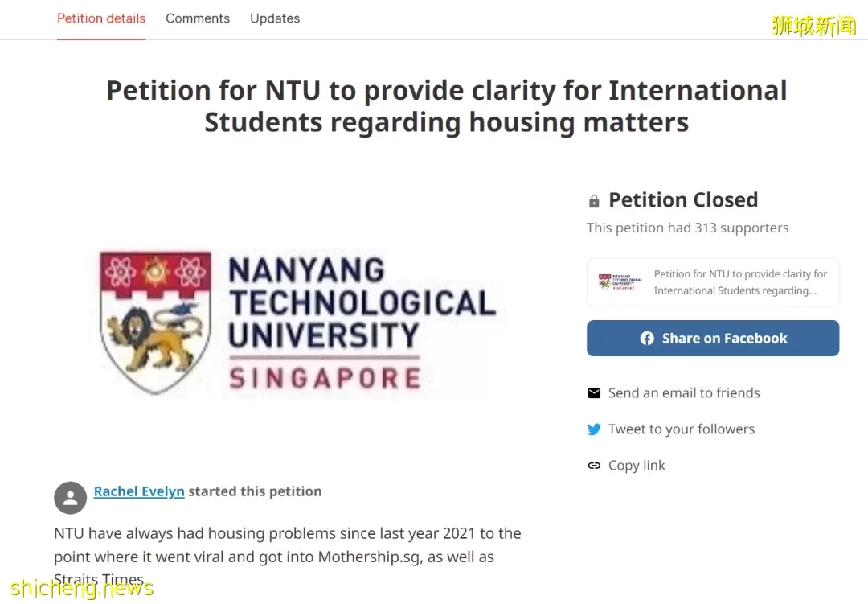Click the NTU lion crest emblem
This screenshot has width=868, height=604.
pyautogui.click(x=156, y=323)
